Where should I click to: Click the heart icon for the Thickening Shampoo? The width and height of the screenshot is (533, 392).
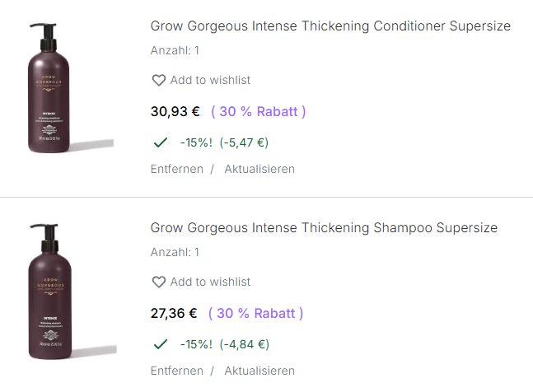pyautogui.click(x=159, y=282)
